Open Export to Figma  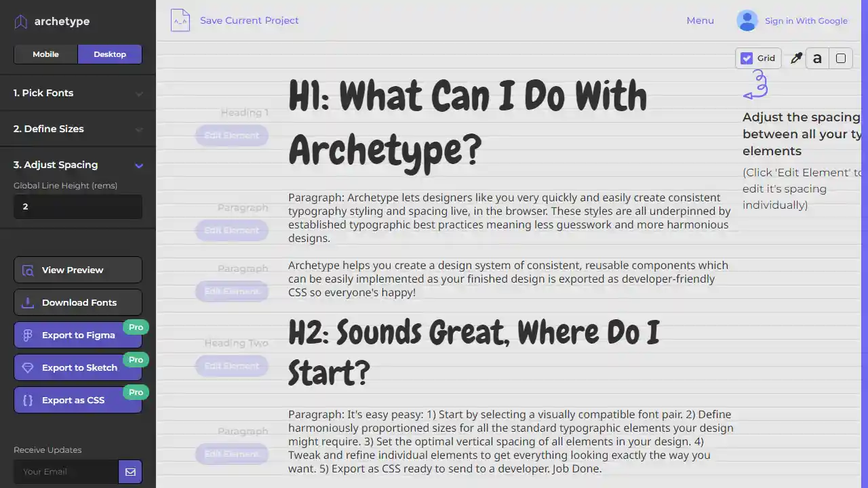(x=77, y=335)
